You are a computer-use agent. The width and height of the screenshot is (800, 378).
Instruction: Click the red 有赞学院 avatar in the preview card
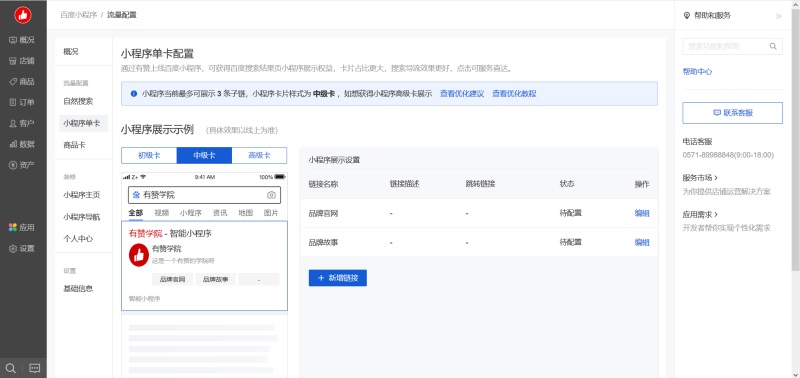coord(138,255)
